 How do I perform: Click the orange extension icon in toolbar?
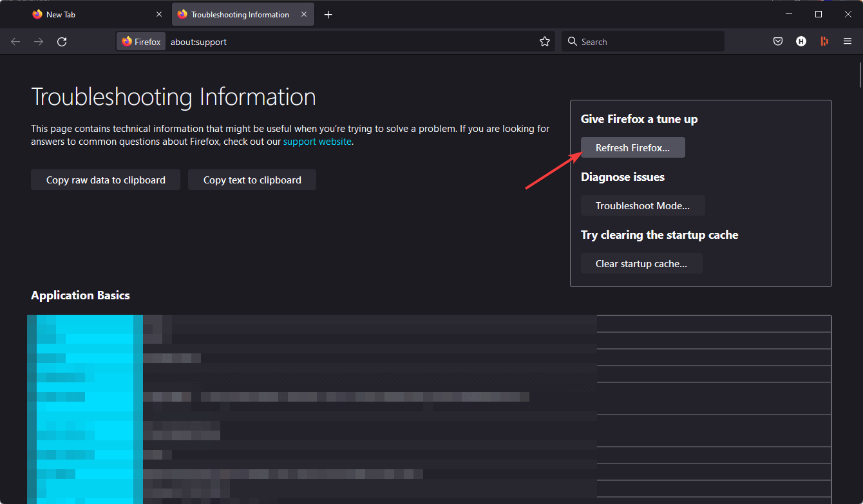tap(824, 42)
